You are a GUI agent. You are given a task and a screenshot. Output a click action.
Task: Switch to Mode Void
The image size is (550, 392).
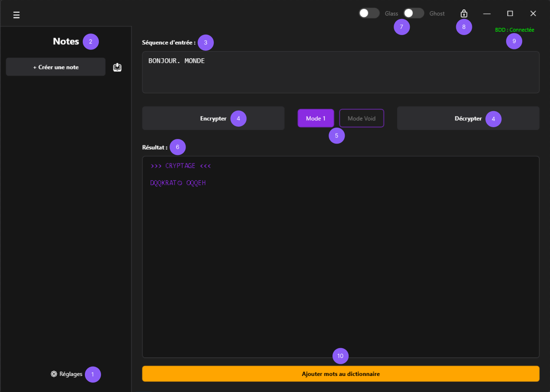[362, 118]
